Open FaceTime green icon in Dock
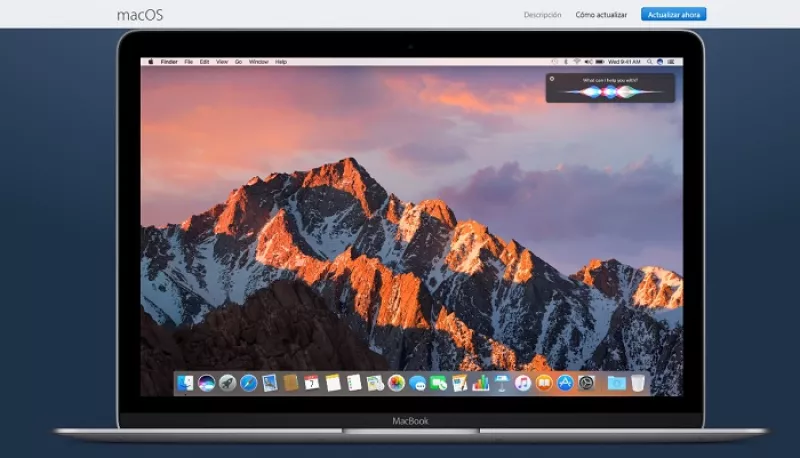Viewport: 800px width, 458px height. coord(438,383)
